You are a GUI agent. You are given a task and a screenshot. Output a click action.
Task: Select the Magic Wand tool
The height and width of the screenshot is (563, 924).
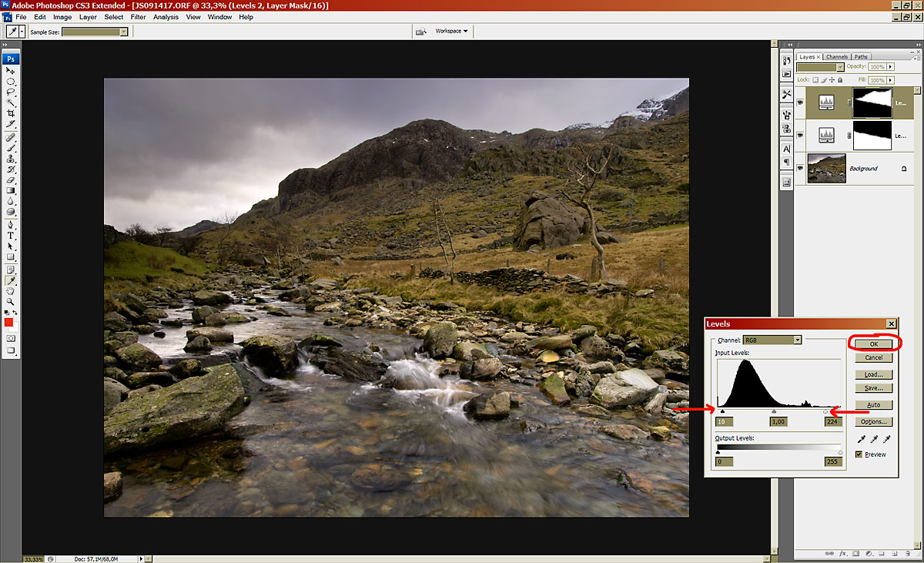[x=11, y=102]
